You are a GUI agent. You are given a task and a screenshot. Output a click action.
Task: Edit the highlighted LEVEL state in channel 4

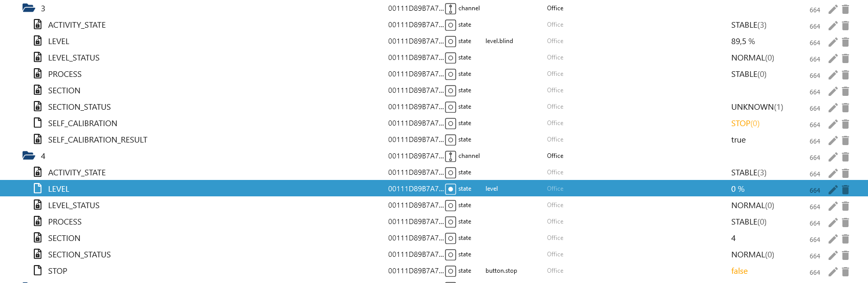[833, 190]
